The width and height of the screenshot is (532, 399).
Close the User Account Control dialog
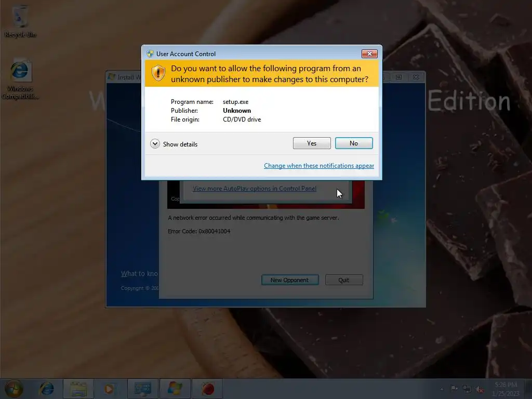pyautogui.click(x=369, y=54)
